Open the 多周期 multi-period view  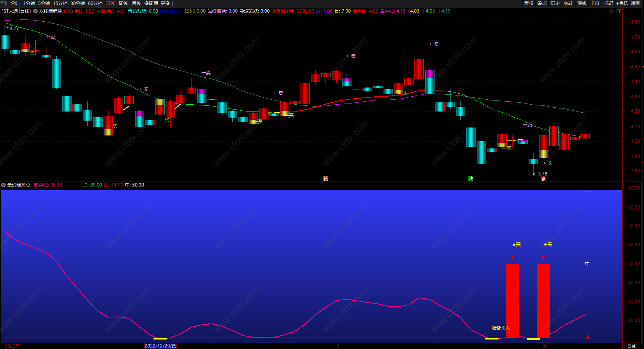(151, 3)
